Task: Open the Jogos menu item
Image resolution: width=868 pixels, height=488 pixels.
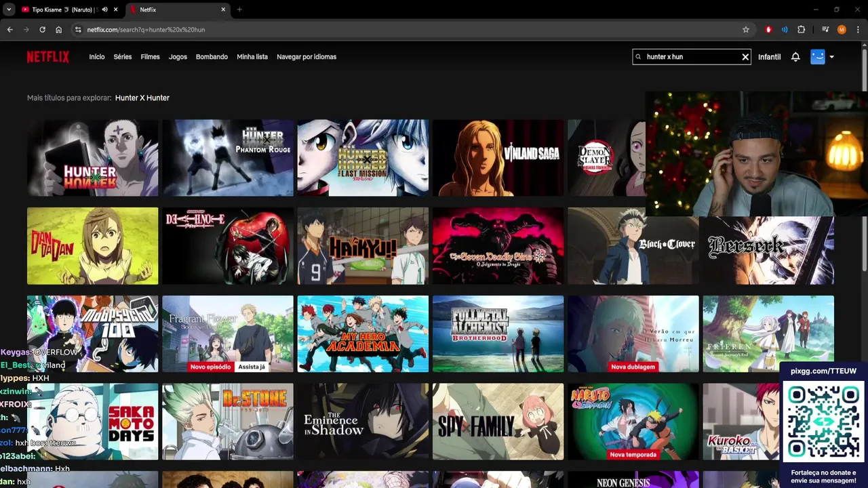Action: coord(178,57)
